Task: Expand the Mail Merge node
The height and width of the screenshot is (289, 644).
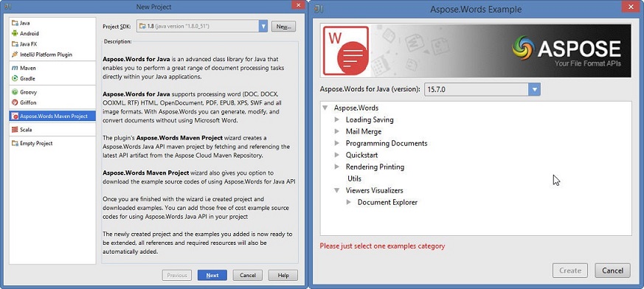Action: (337, 132)
